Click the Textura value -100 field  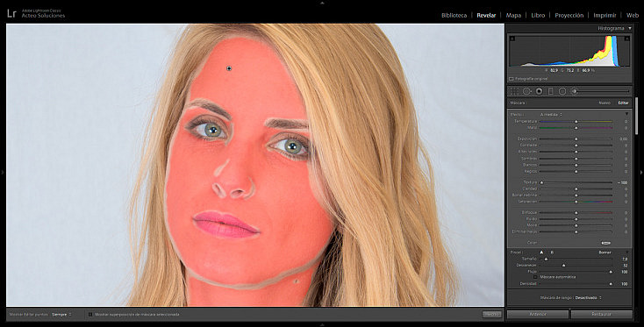(x=622, y=182)
